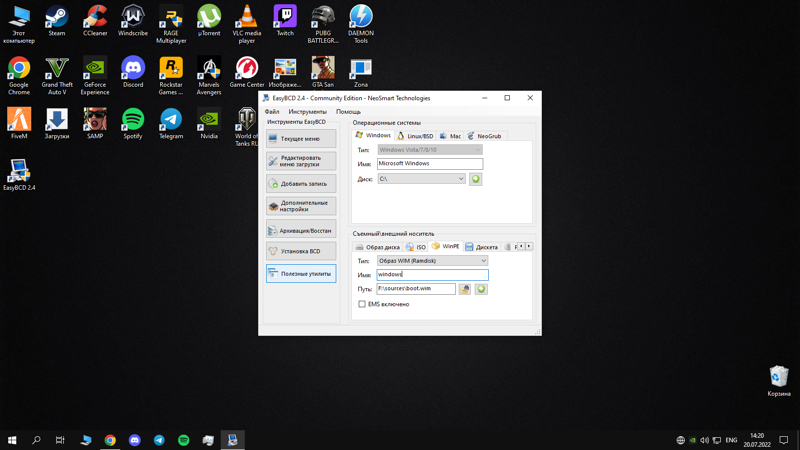Maximize the EasyBCD window
Viewport: 800px width, 450px height.
(x=507, y=98)
